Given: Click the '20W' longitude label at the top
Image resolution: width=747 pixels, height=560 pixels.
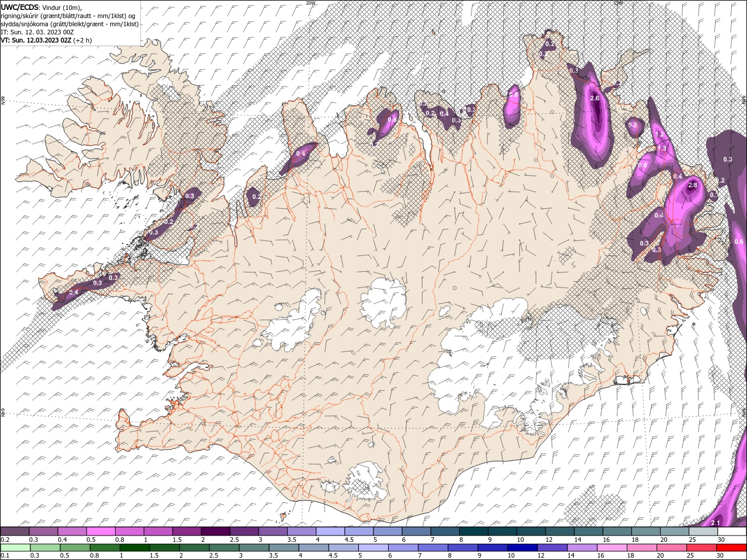Looking at the screenshot, I should [310, 3].
